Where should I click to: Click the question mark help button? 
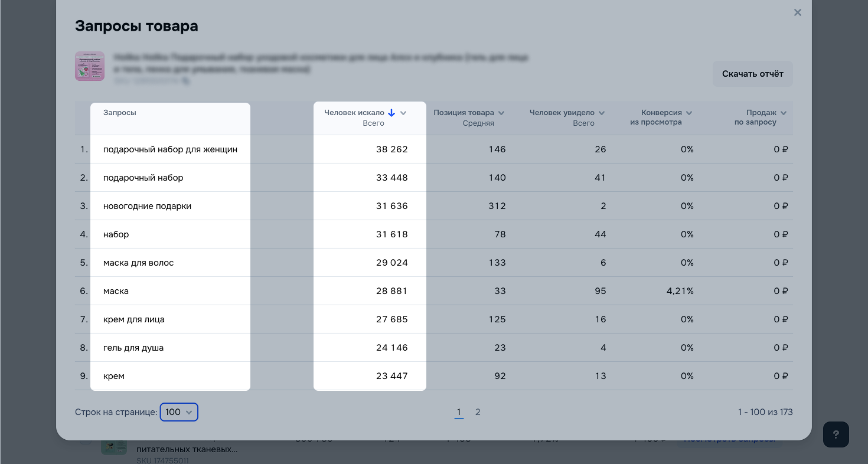[836, 434]
